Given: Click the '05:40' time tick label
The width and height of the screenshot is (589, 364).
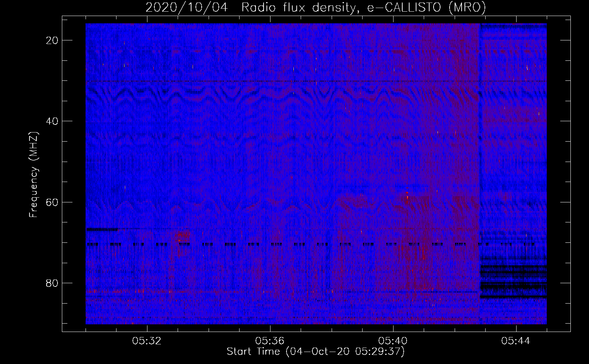Looking at the screenshot, I should [x=393, y=341].
